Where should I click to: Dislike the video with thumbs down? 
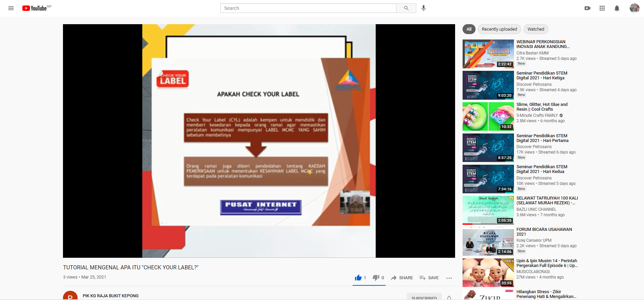[x=376, y=278]
